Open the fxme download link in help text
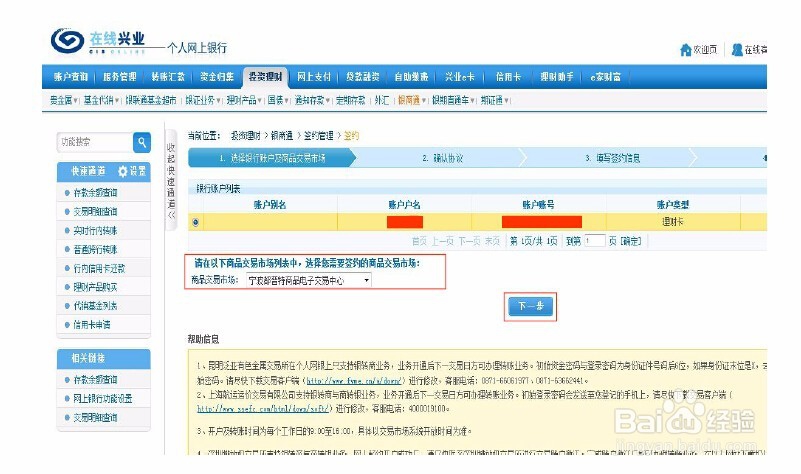The image size is (801, 474). (355, 381)
